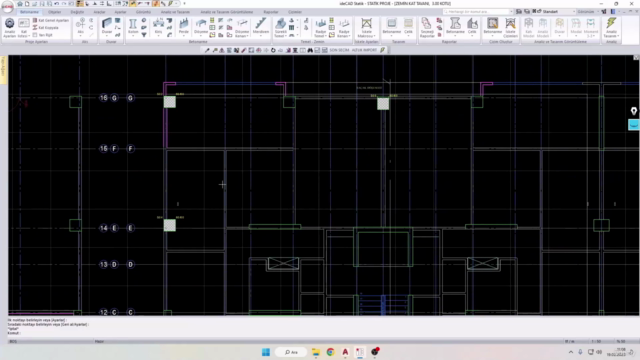
Task: Click the lightning icon after ALTLIK IMPORT
Action: (x=382, y=50)
